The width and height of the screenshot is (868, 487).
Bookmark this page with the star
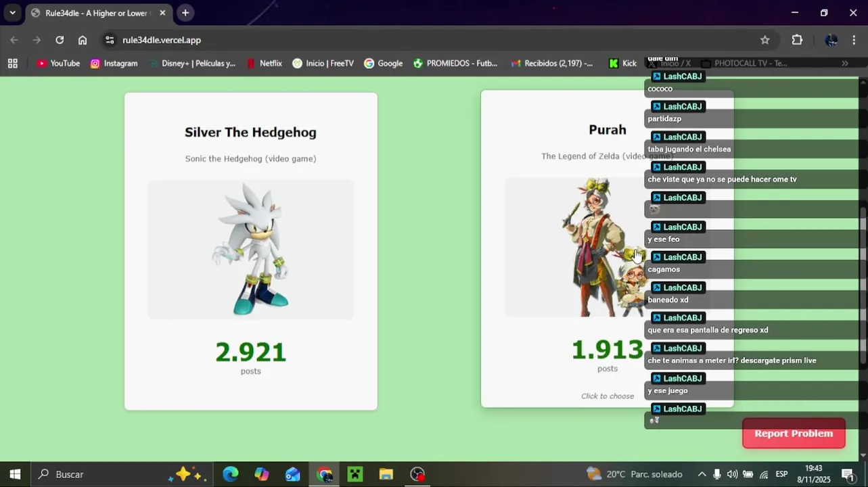pyautogui.click(x=764, y=40)
